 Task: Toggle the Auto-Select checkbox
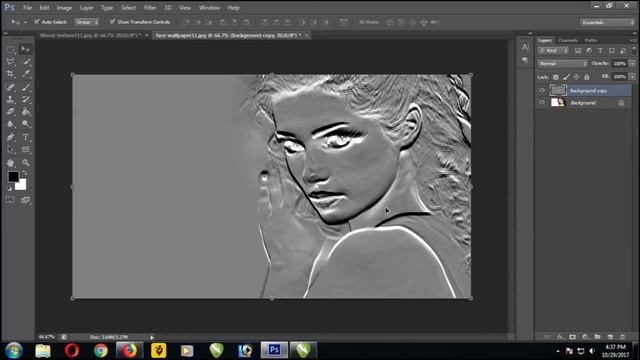coord(37,22)
